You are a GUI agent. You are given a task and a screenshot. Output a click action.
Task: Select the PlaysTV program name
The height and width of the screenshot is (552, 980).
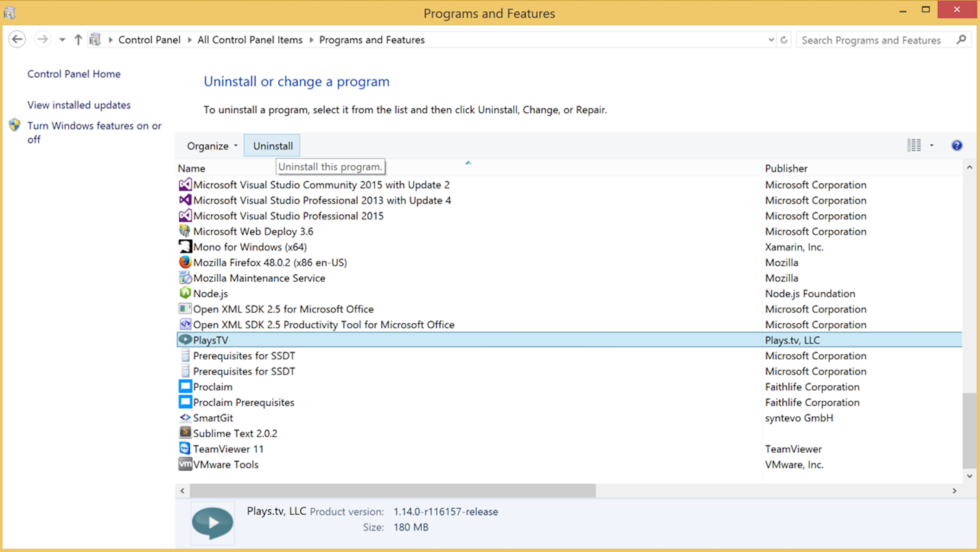click(x=210, y=340)
